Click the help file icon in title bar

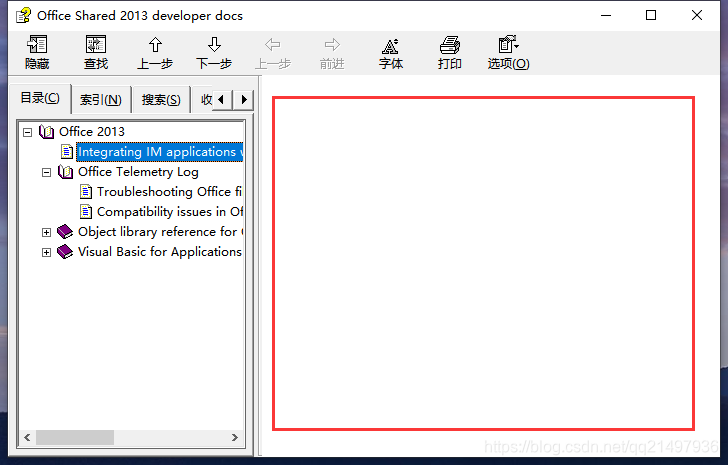click(23, 15)
